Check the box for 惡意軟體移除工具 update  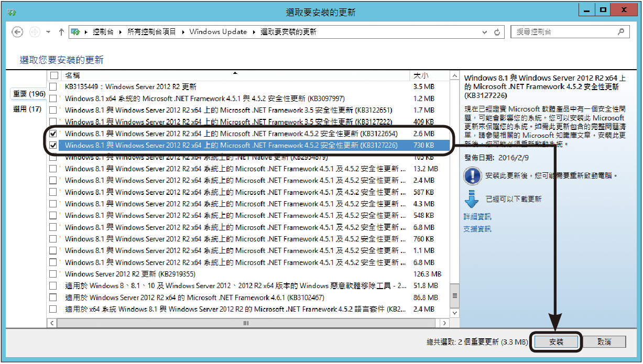coord(53,285)
